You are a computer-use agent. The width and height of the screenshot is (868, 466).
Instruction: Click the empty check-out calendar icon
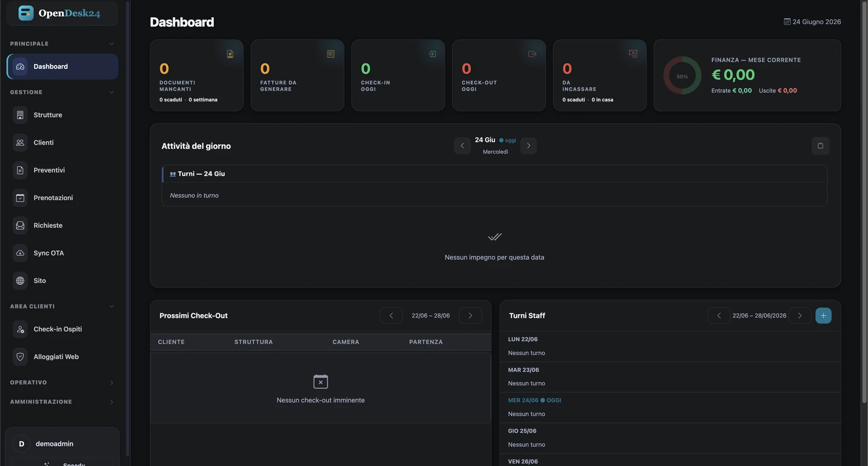pos(321,381)
